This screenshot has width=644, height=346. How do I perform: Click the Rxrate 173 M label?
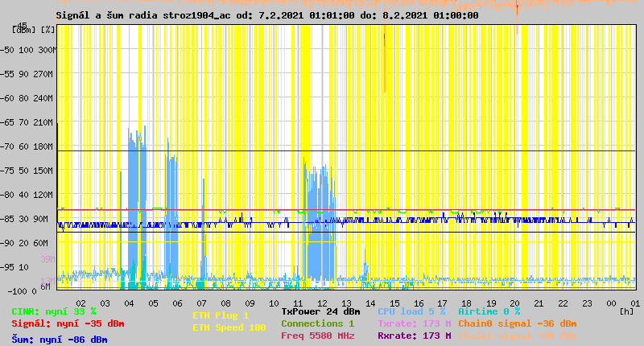pos(414,336)
